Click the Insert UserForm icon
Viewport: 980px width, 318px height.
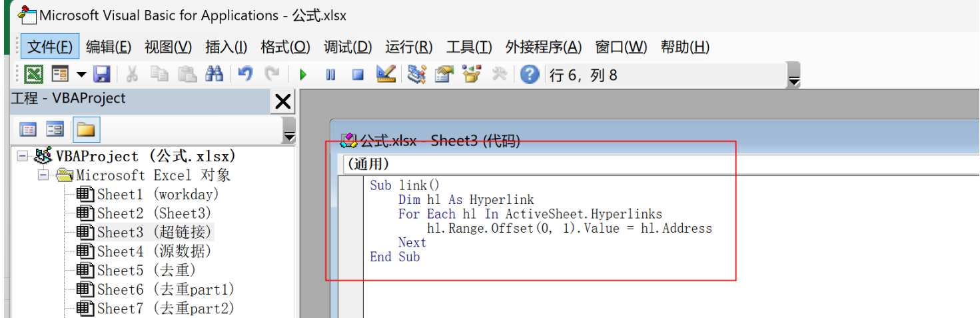point(61,74)
